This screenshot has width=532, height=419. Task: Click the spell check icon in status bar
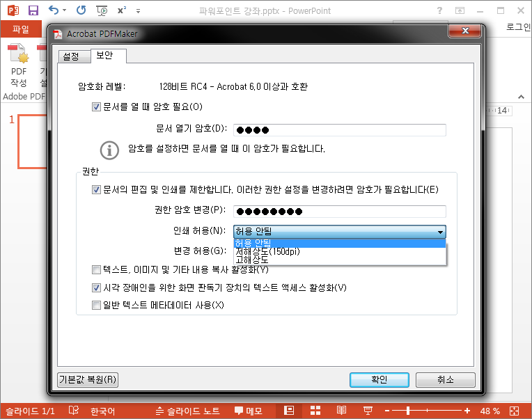pyautogui.click(x=74, y=411)
